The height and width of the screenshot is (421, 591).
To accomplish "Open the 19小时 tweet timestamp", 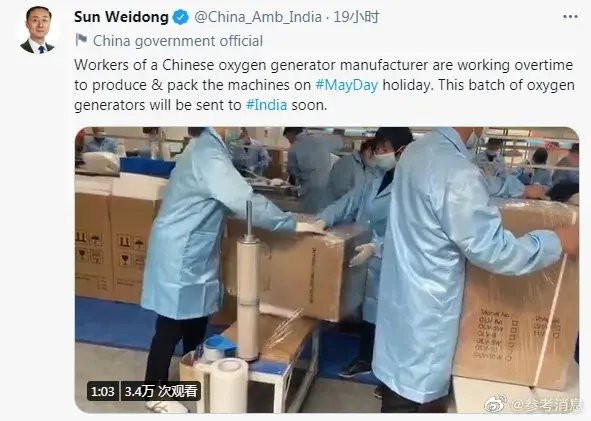I will tap(356, 17).
